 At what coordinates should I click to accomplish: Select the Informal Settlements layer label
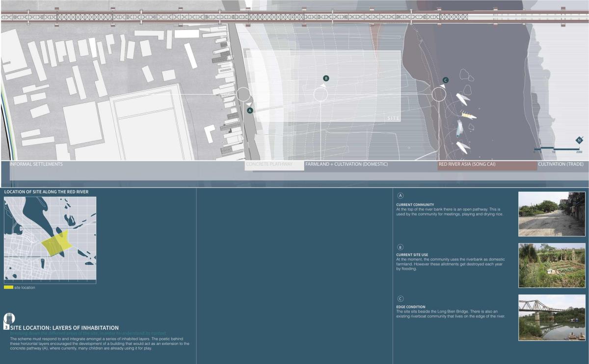coord(36,164)
